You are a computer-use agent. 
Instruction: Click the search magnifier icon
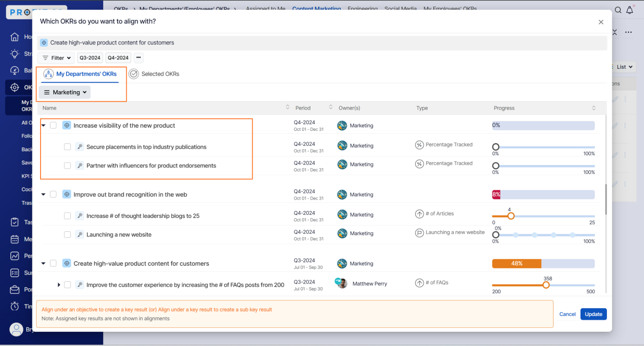pos(618,10)
